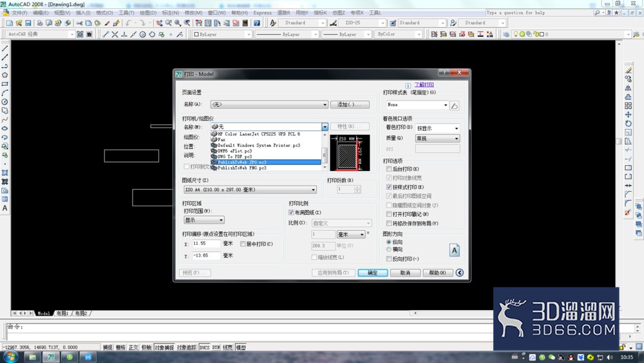Image resolution: width=644 pixels, height=363 pixels.
Task: Select the Multiline Text tool (A)
Action: pyautogui.click(x=5, y=208)
